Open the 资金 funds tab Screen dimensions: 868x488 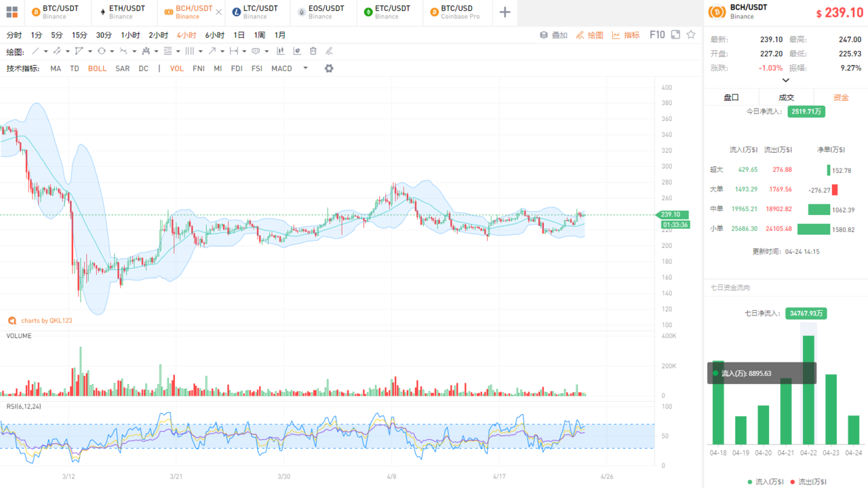(x=841, y=98)
